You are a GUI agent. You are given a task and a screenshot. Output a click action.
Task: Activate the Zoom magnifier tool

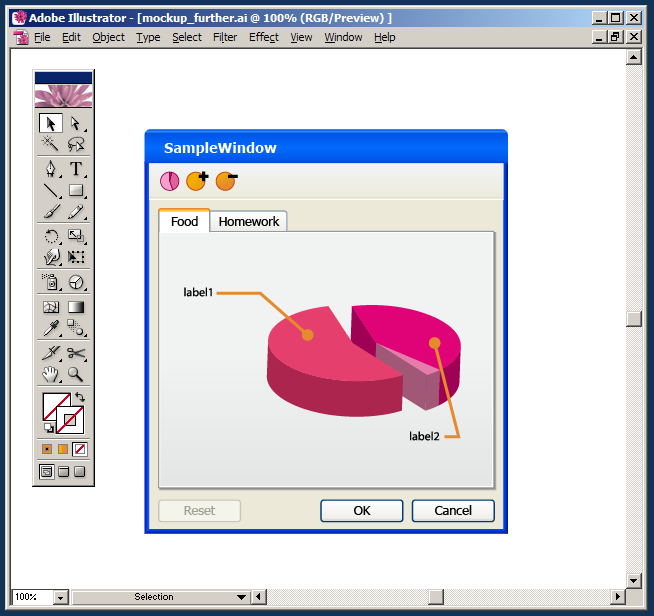point(76,374)
